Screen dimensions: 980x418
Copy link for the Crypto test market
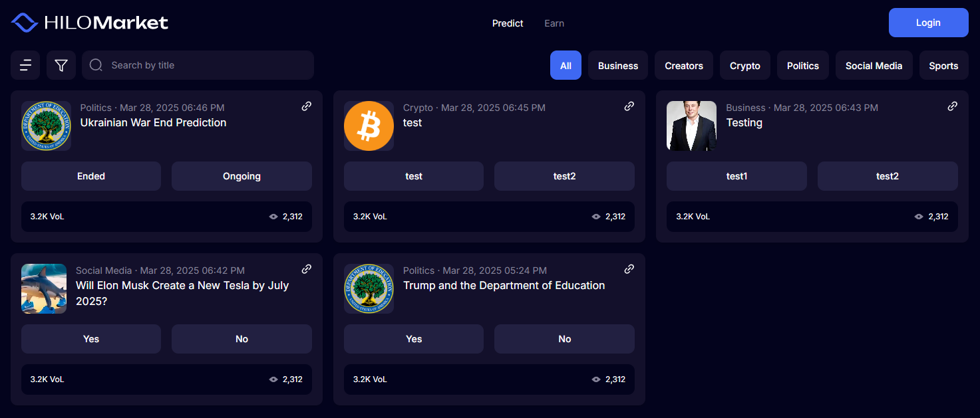click(629, 106)
